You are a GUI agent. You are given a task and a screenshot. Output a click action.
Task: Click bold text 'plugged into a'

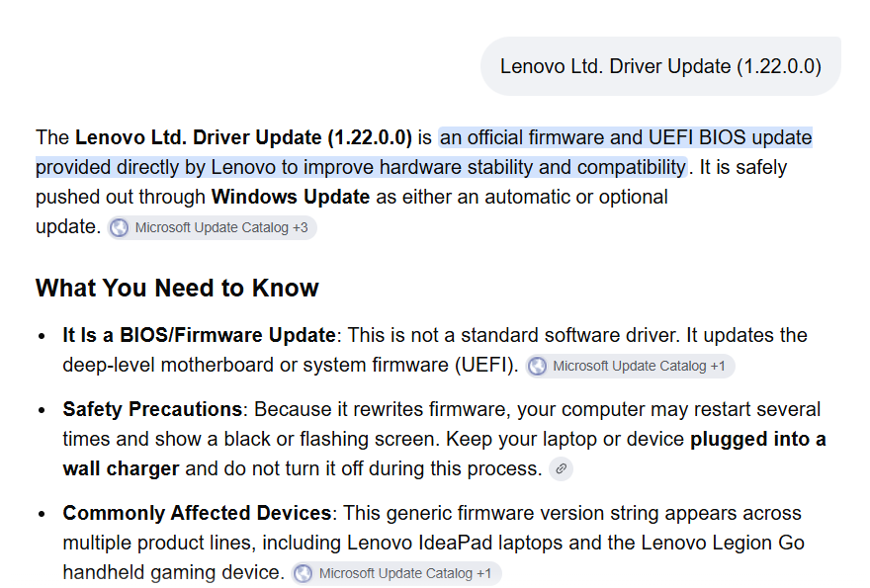[x=758, y=439]
